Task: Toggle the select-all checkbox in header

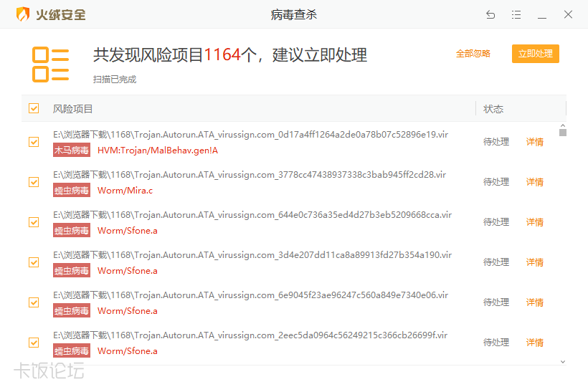Action: pos(34,108)
